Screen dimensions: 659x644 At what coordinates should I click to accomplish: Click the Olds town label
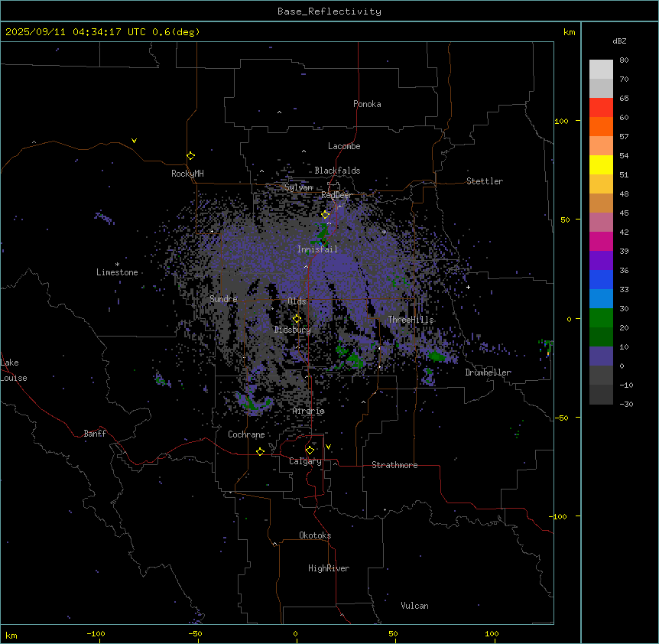tap(297, 301)
